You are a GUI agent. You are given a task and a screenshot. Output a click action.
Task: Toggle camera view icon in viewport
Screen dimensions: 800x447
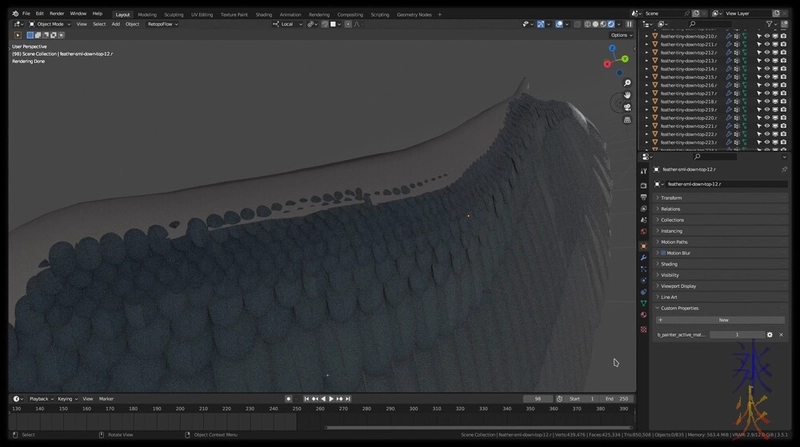click(627, 107)
